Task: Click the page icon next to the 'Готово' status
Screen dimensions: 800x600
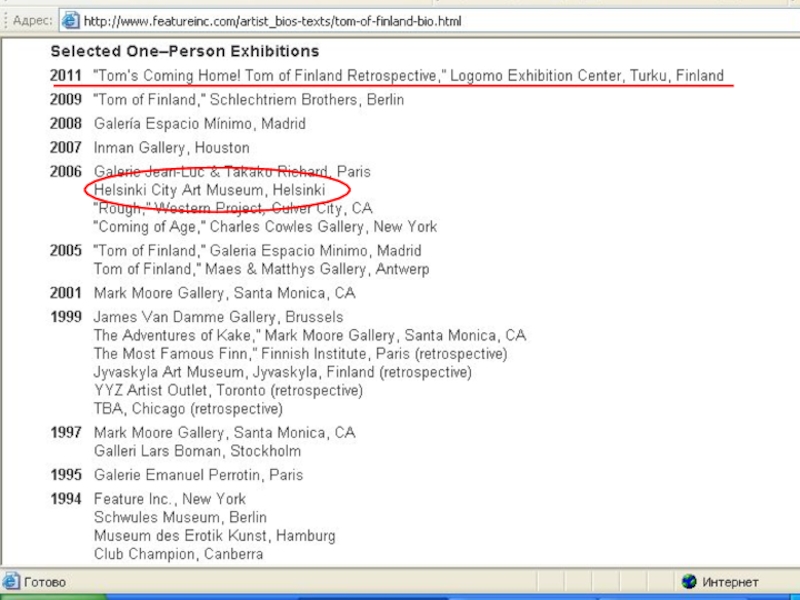Action: (x=11, y=582)
